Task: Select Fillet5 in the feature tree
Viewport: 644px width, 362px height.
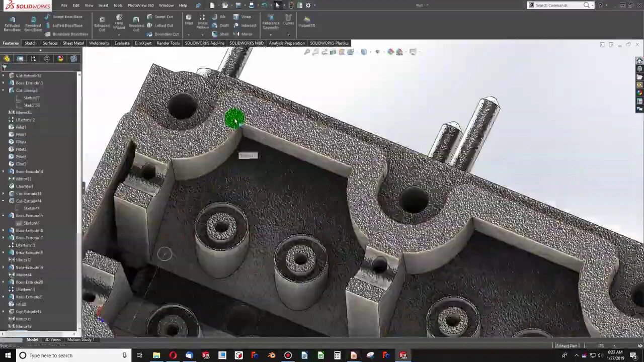Action: [21, 149]
